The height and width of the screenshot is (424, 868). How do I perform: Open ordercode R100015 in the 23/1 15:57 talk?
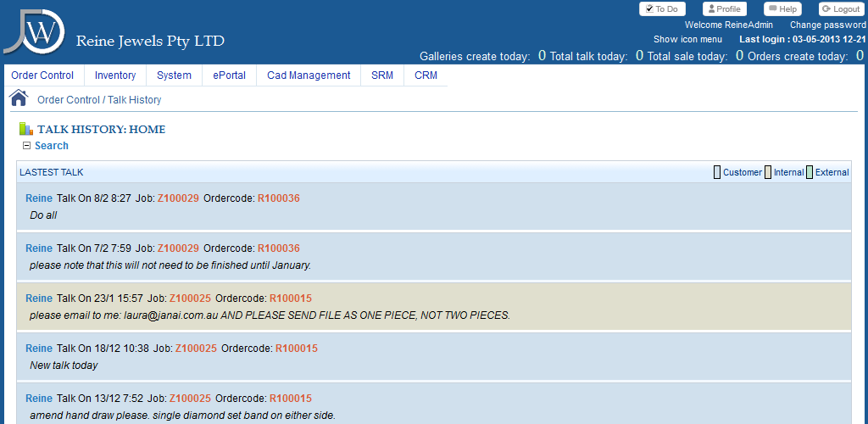[x=291, y=298]
